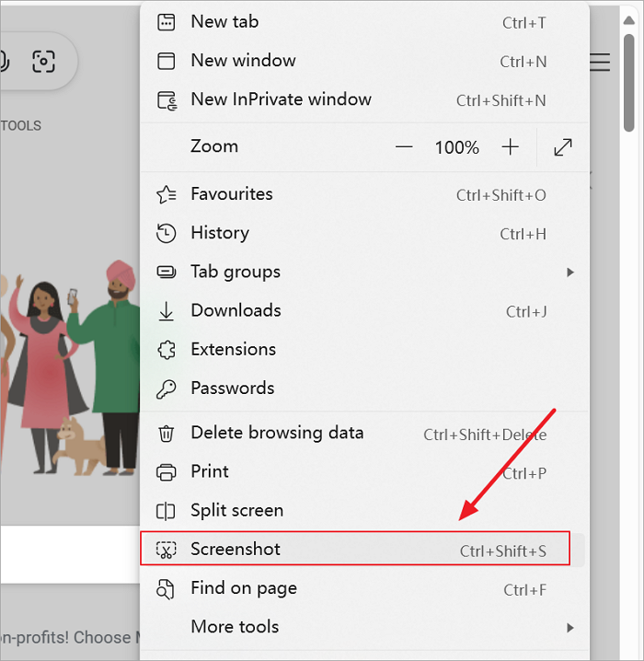Screen dimensions: 644x661
Task: Open the New window menu item
Action: [243, 61]
